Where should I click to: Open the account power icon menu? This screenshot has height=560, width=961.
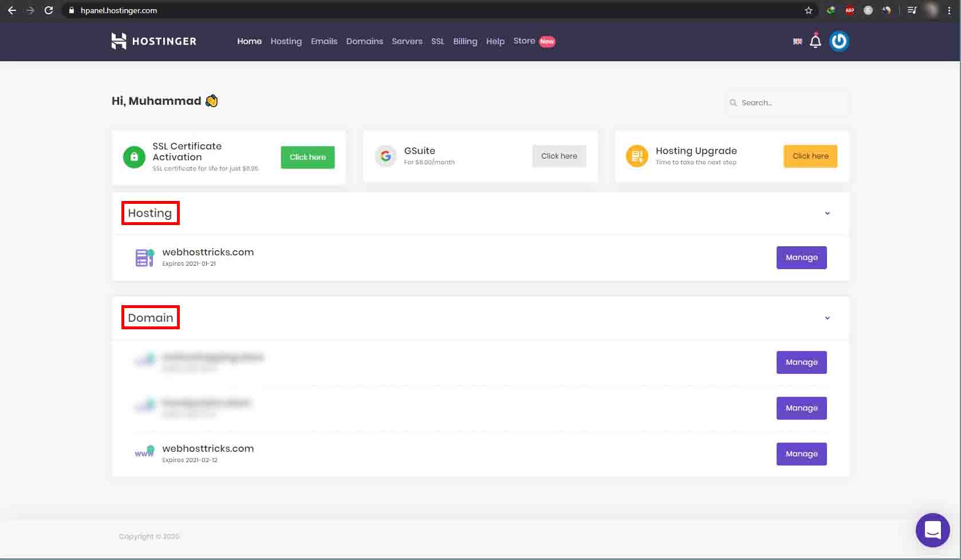839,41
